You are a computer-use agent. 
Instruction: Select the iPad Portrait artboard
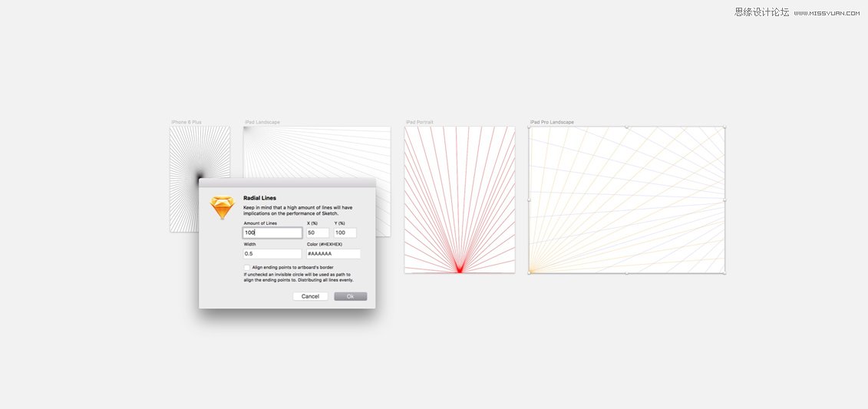[460, 200]
